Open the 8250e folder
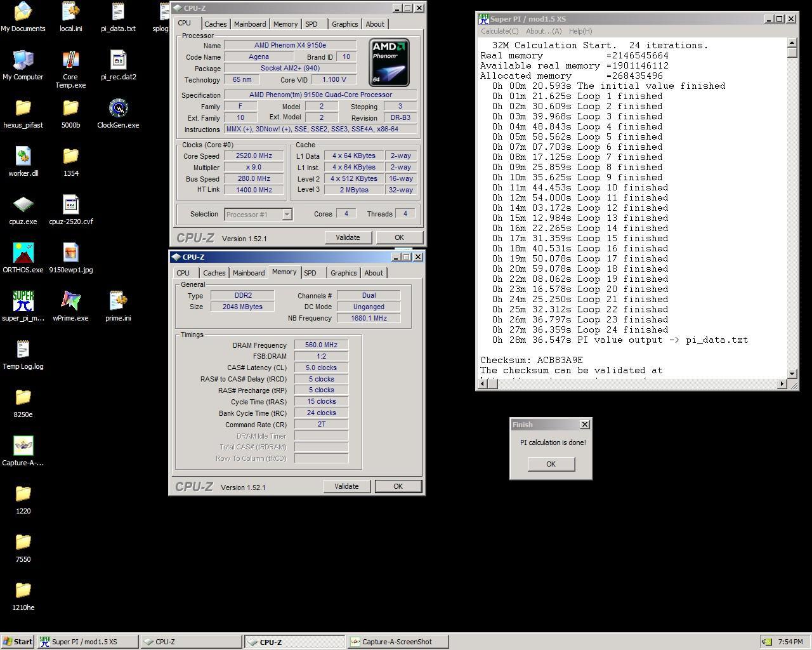812x650 pixels. (x=23, y=403)
